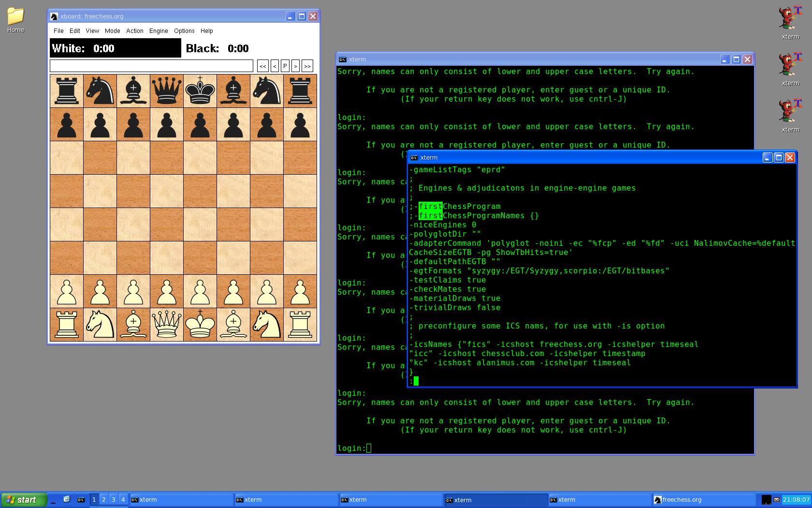Click highlighted 'first' in firstChessProgramNames line
The width and height of the screenshot is (812, 508).
[430, 216]
